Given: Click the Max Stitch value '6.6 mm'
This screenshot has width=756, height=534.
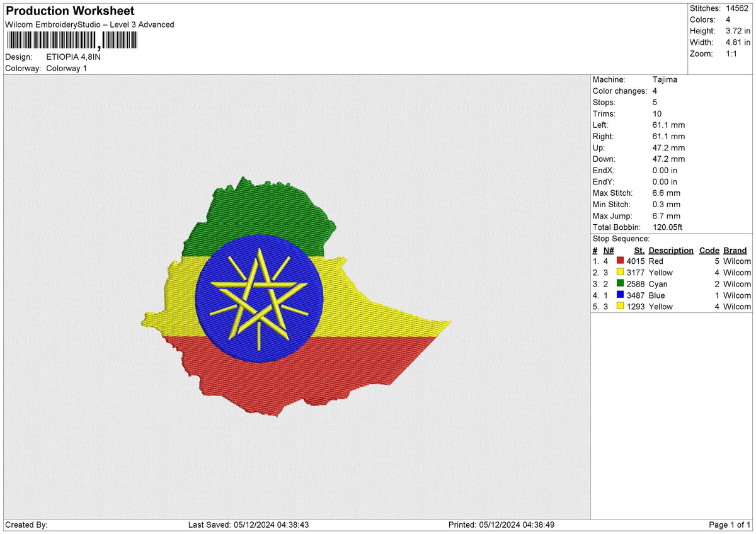Looking at the screenshot, I should tap(667, 193).
